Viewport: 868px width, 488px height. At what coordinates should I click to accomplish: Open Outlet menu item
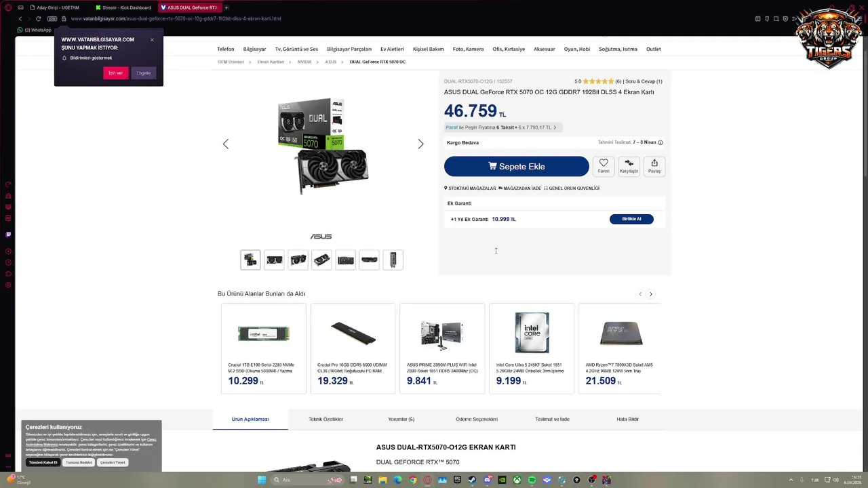(x=654, y=49)
